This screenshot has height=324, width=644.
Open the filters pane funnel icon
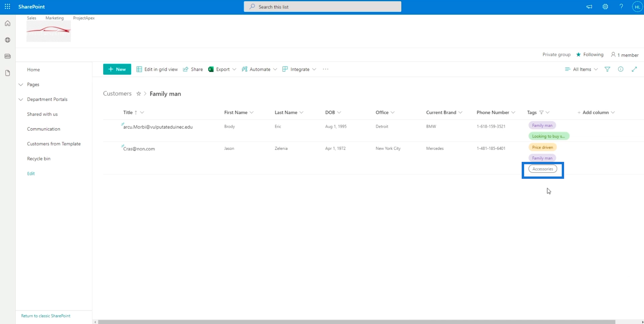[607, 69]
